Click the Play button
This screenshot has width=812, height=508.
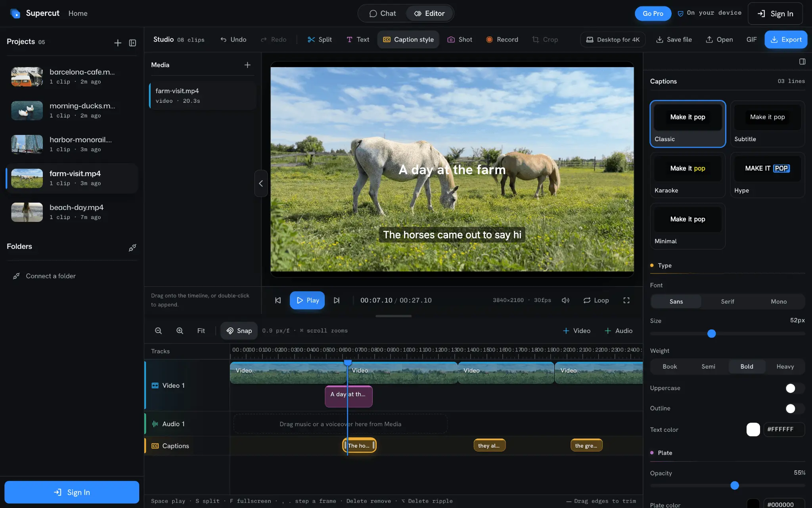pyautogui.click(x=307, y=300)
